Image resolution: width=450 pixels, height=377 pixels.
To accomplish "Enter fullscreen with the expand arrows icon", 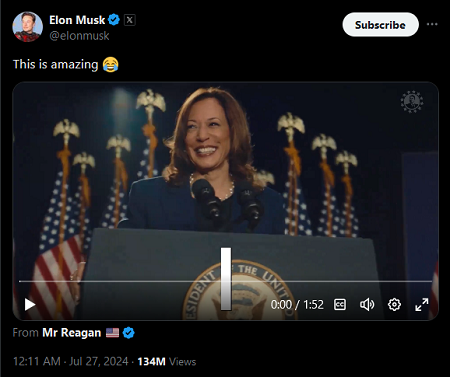I will pyautogui.click(x=422, y=305).
